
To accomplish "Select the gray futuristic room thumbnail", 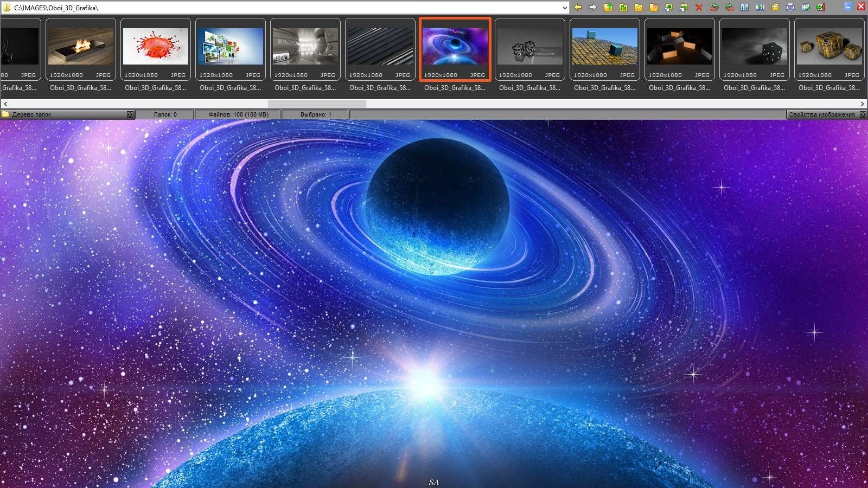I will coord(305,49).
